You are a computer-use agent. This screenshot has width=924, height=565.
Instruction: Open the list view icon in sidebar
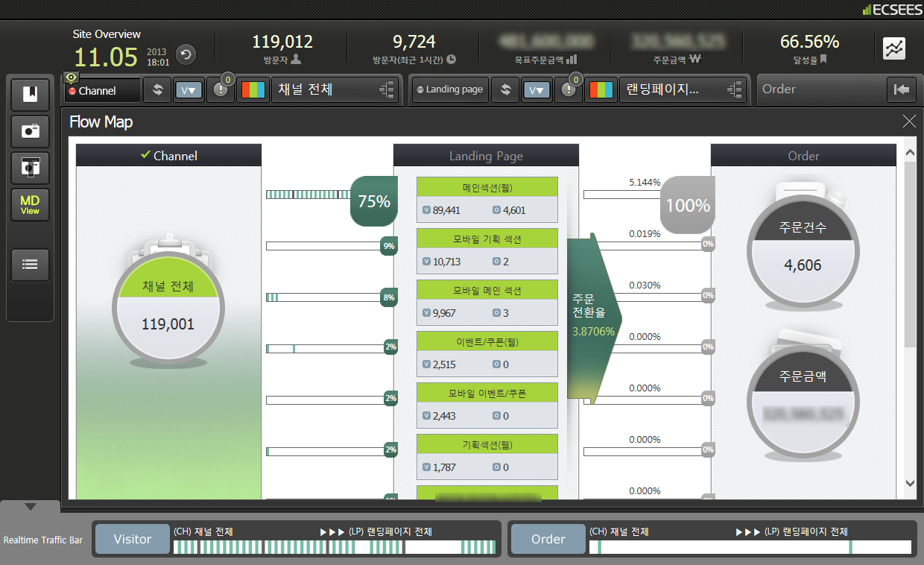pyautogui.click(x=31, y=263)
